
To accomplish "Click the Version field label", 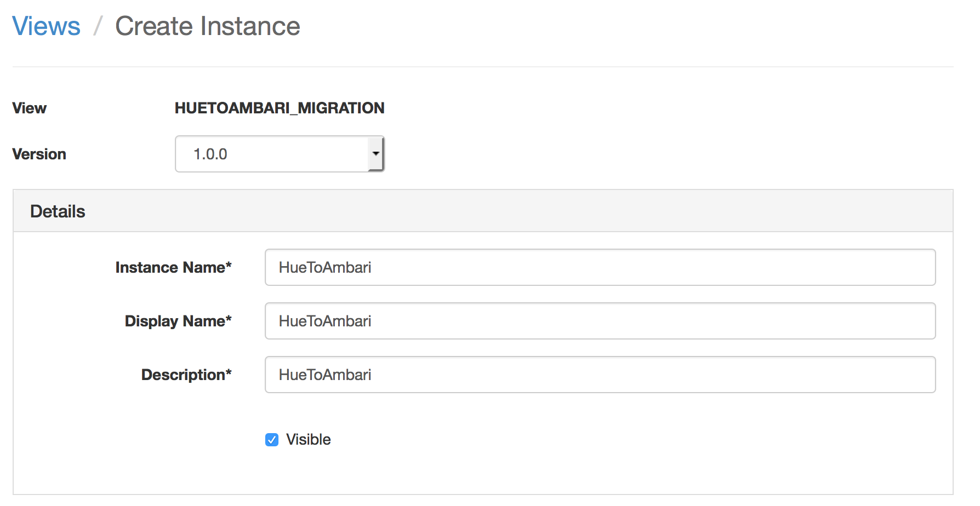I will (39, 154).
